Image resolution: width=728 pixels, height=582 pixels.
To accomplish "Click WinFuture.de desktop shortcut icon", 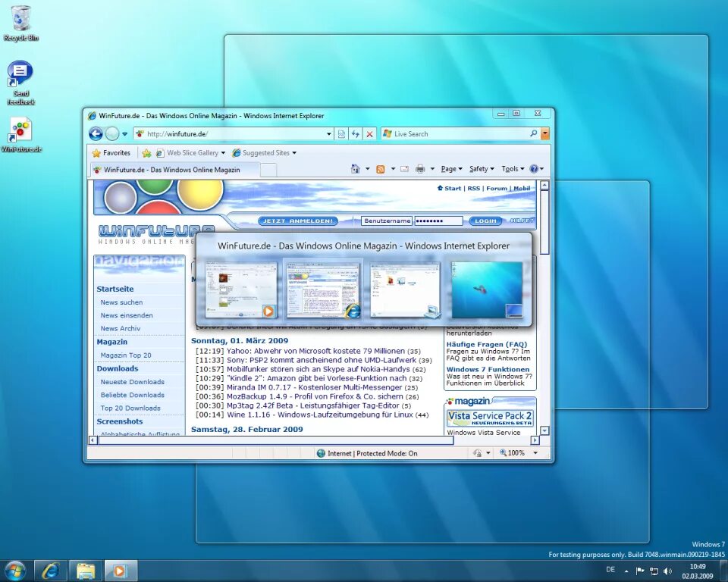I will (x=21, y=135).
